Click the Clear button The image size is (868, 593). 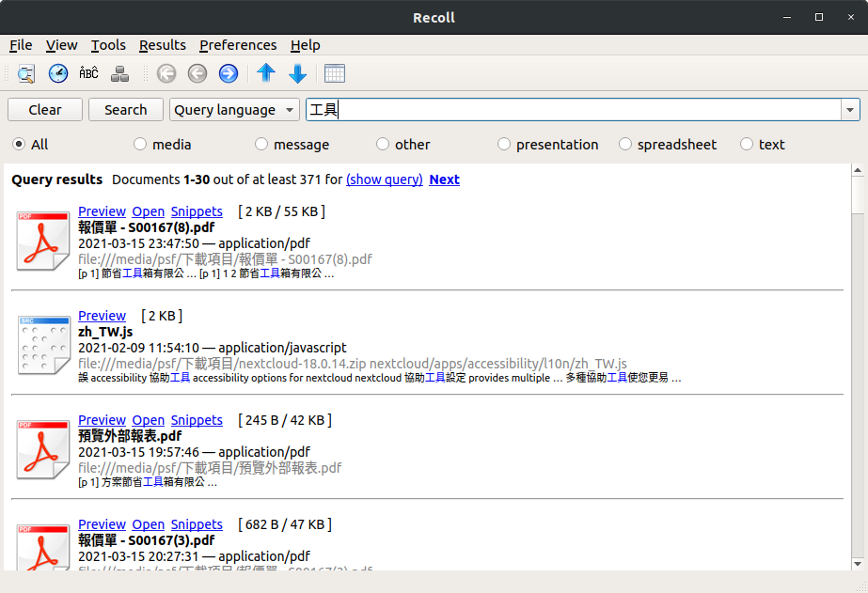pos(44,109)
